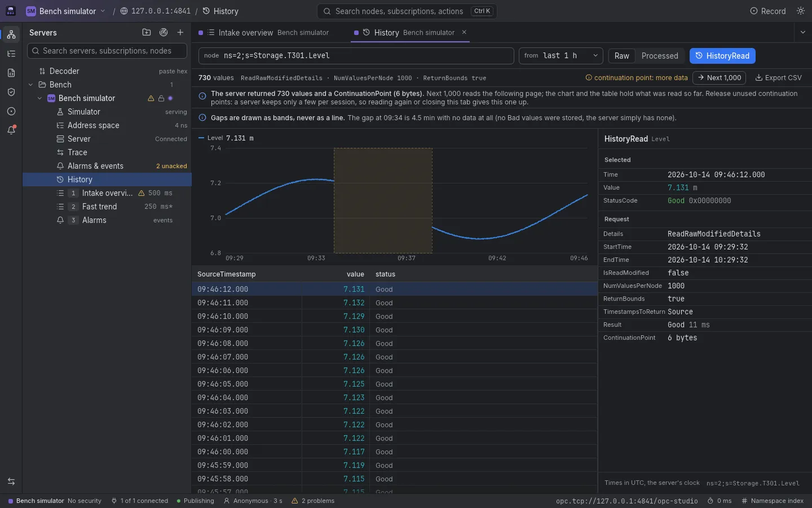This screenshot has width=812, height=508.
Task: Select the 09:46:05.000 table row
Action: [x=394, y=384]
